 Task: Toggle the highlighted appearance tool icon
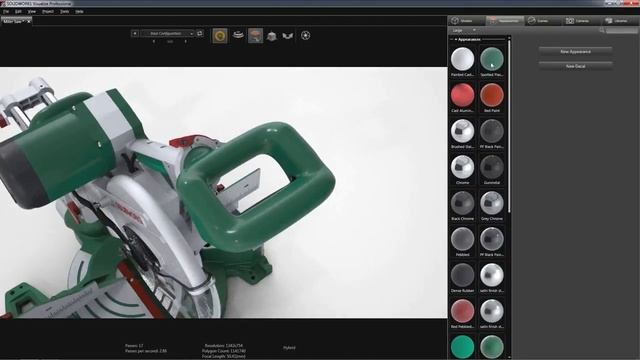(256, 36)
